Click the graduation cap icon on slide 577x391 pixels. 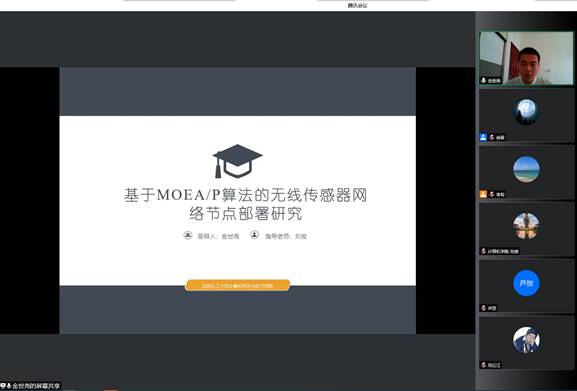click(237, 161)
